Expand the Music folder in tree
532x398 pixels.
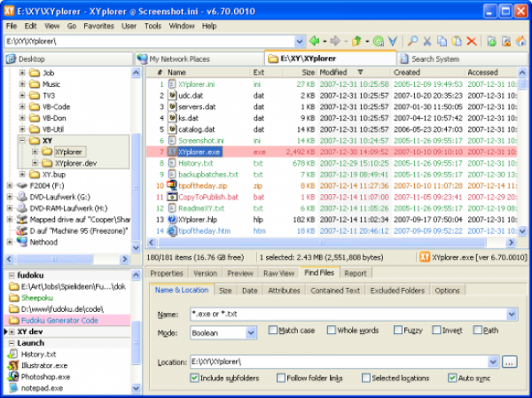click(x=21, y=84)
